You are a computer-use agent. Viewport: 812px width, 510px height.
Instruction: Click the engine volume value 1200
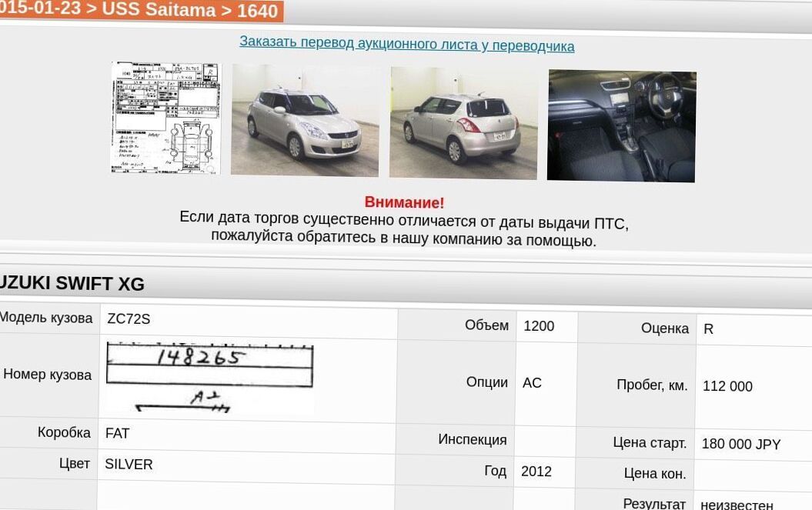click(x=539, y=325)
